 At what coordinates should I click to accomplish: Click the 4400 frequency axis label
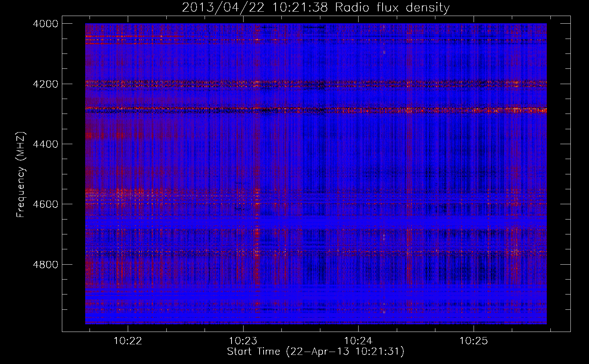pos(46,144)
